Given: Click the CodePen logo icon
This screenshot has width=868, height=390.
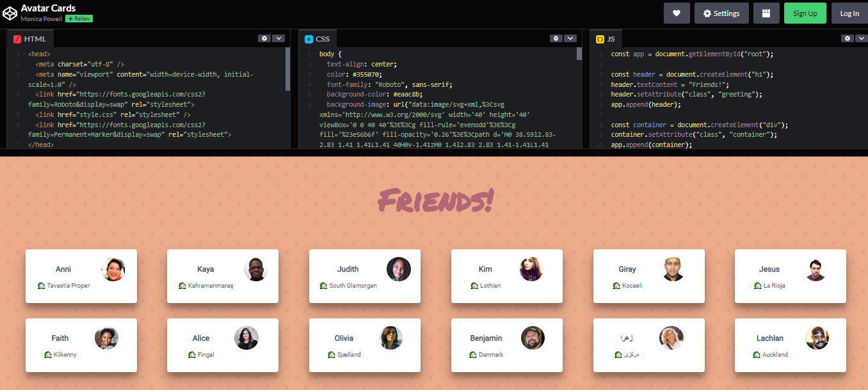Looking at the screenshot, I should (x=10, y=13).
